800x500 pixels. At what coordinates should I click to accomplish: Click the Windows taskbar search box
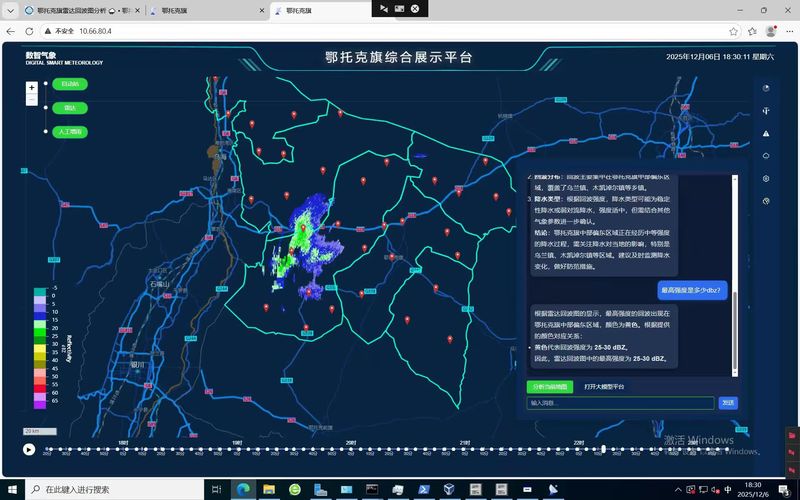tap(114, 489)
